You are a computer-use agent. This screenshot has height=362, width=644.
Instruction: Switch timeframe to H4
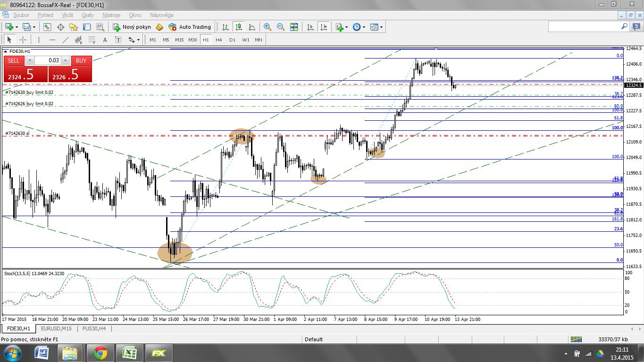click(219, 40)
